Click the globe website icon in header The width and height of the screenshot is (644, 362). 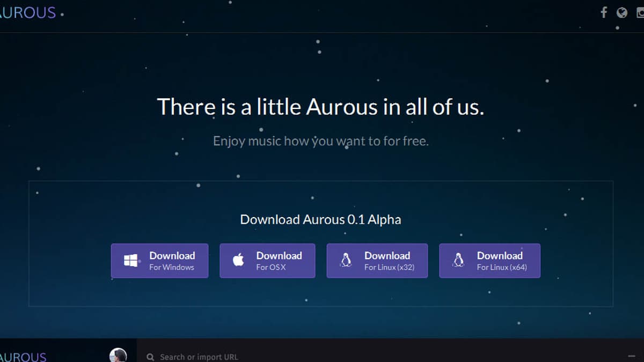click(622, 12)
